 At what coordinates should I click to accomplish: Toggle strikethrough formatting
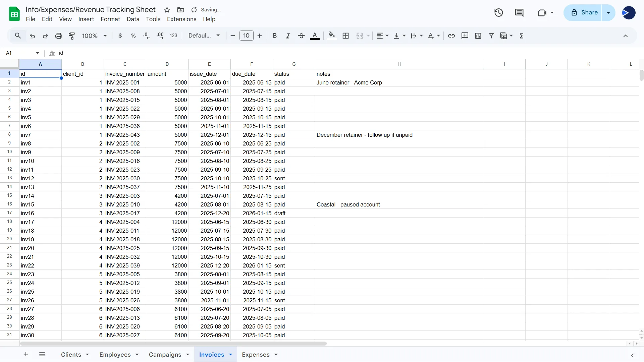pyautogui.click(x=301, y=36)
